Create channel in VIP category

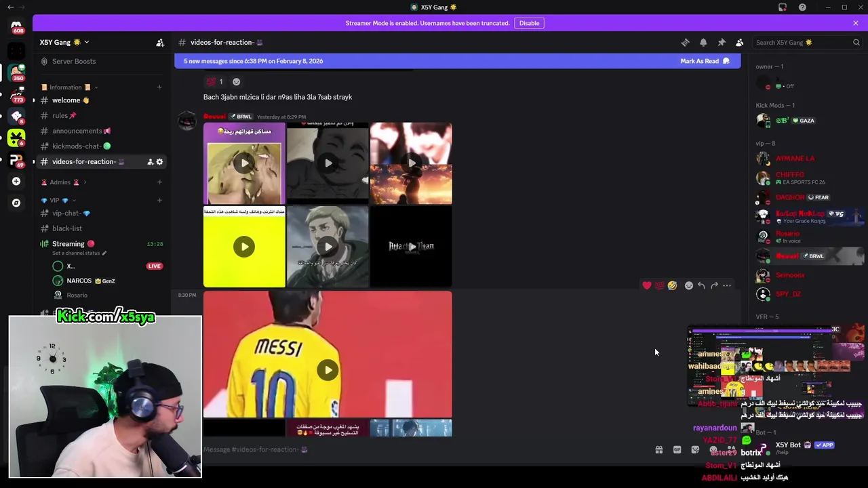pyautogui.click(x=159, y=201)
